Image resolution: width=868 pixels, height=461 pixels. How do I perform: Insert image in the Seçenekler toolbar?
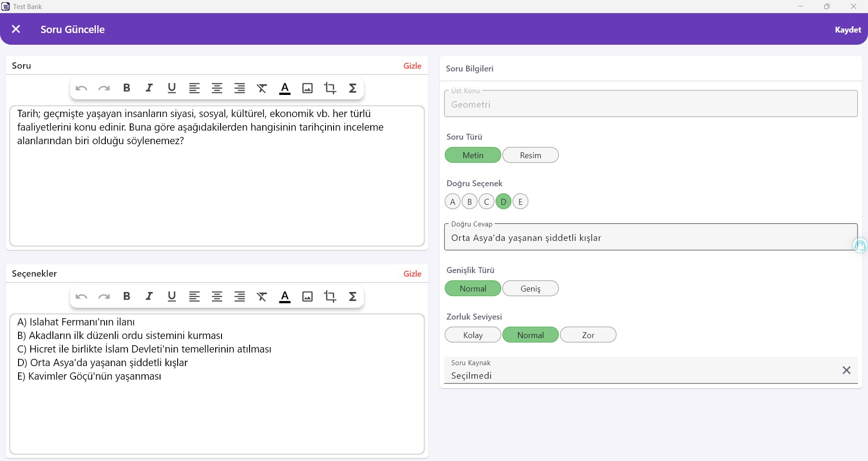coord(307,296)
